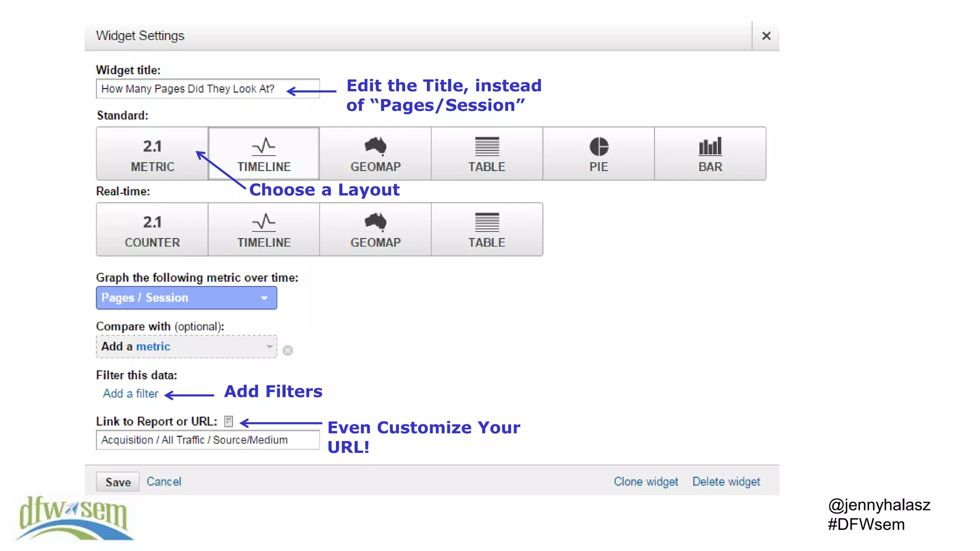Select the Real-time TIMELINE widget type
980x551 pixels.
point(264,230)
